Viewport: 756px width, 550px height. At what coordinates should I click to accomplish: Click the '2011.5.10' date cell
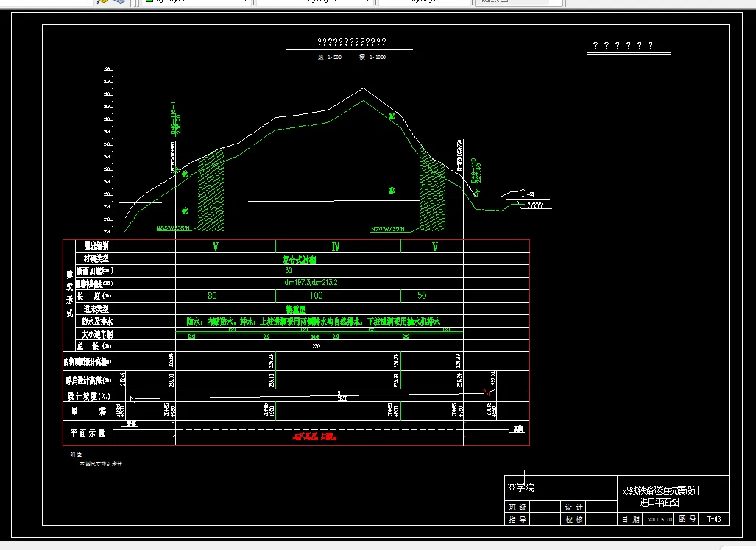click(x=660, y=520)
